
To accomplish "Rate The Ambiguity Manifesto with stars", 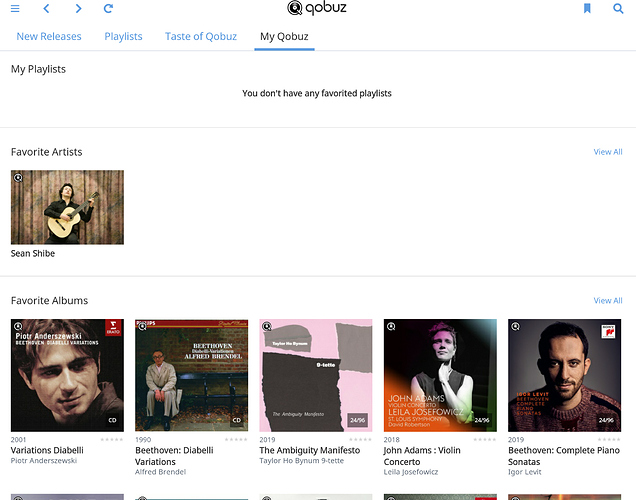I will (360, 440).
